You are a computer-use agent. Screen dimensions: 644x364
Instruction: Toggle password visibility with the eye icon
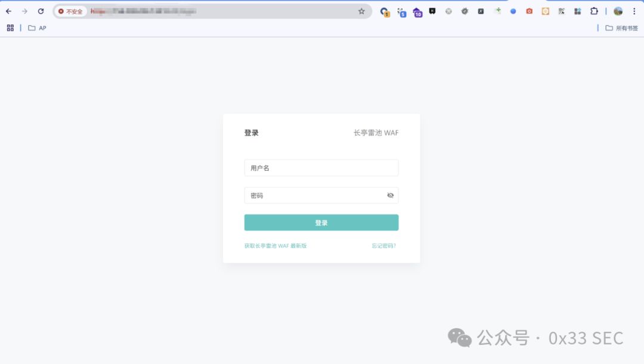(390, 195)
